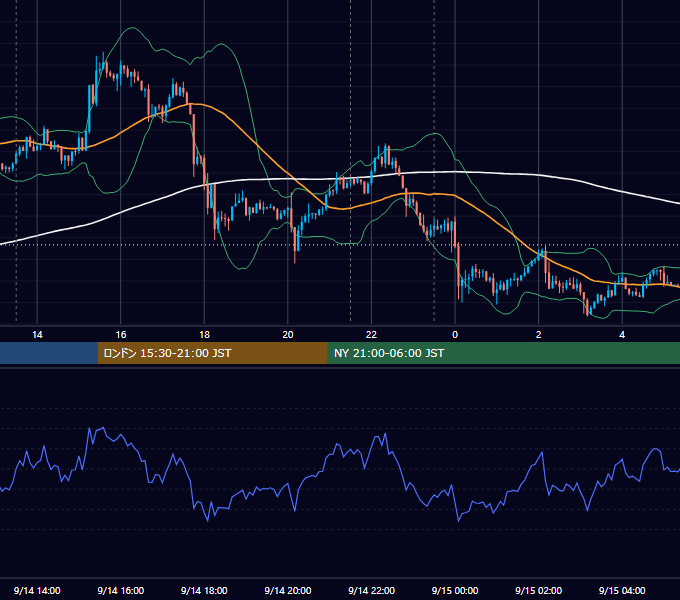The image size is (680, 600).
Task: Click the 9/14 22:00 date label
Action: [371, 590]
